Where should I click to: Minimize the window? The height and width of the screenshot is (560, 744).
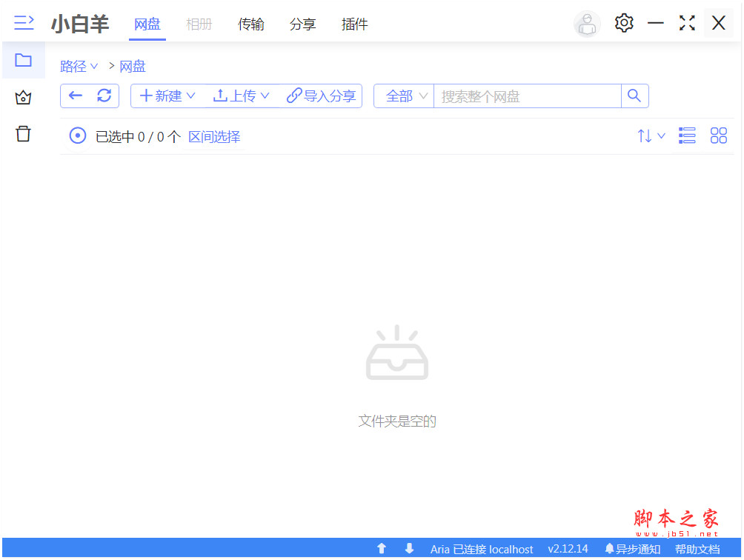click(x=655, y=23)
